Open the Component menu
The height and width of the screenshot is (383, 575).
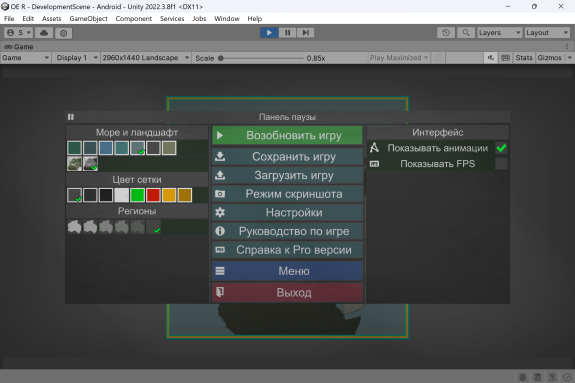click(x=133, y=18)
